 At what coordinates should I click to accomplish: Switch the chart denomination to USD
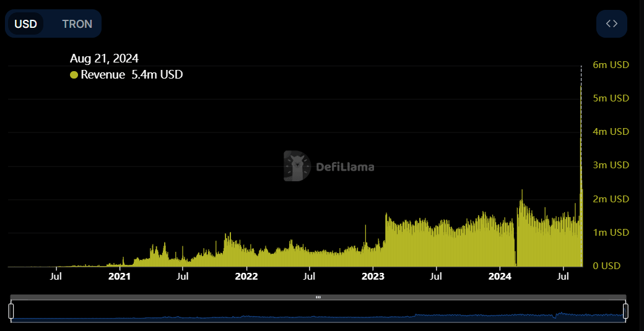[x=25, y=24]
